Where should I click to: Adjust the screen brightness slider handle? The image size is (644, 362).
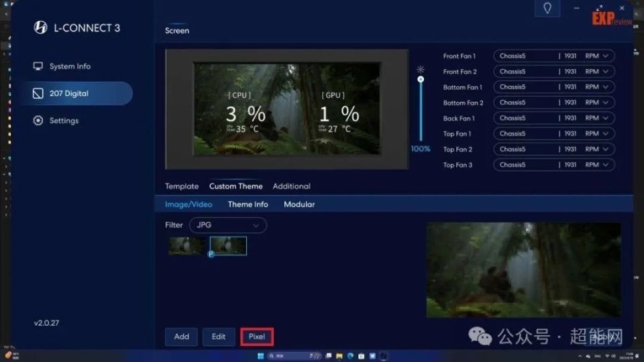(421, 80)
